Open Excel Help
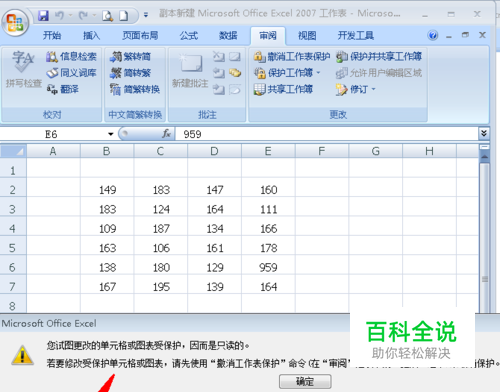The image size is (500, 392). (x=433, y=35)
